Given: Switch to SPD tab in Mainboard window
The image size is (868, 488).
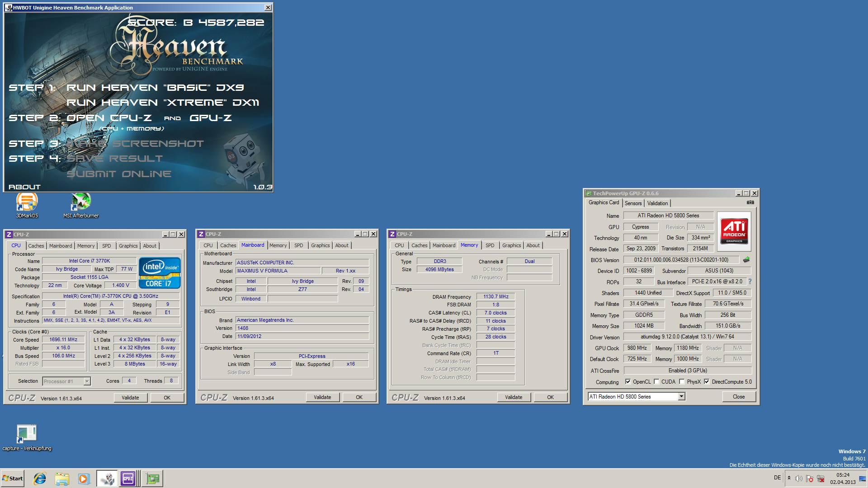Looking at the screenshot, I should click(299, 245).
